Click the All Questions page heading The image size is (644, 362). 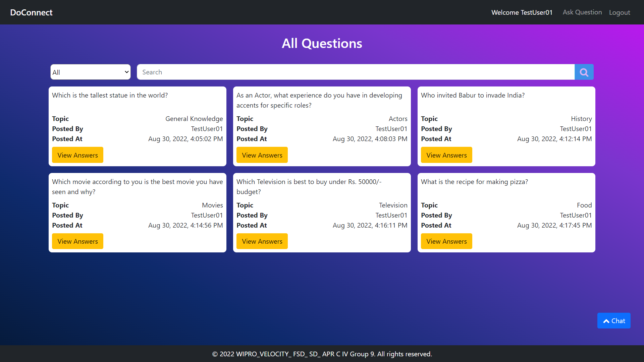pyautogui.click(x=322, y=44)
